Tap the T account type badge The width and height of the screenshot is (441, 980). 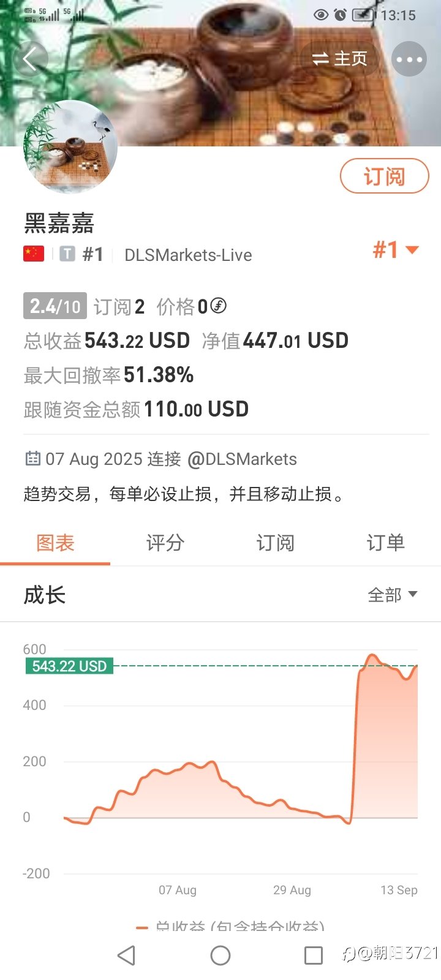(67, 254)
